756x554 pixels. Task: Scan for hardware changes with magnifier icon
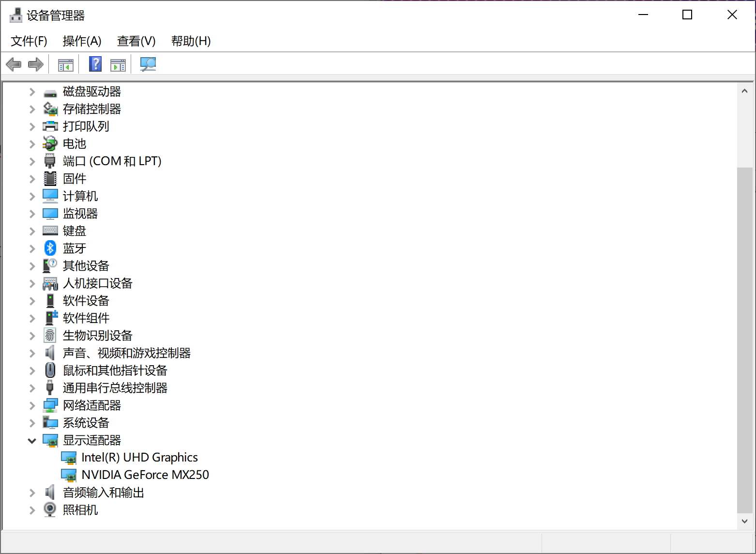click(x=148, y=64)
